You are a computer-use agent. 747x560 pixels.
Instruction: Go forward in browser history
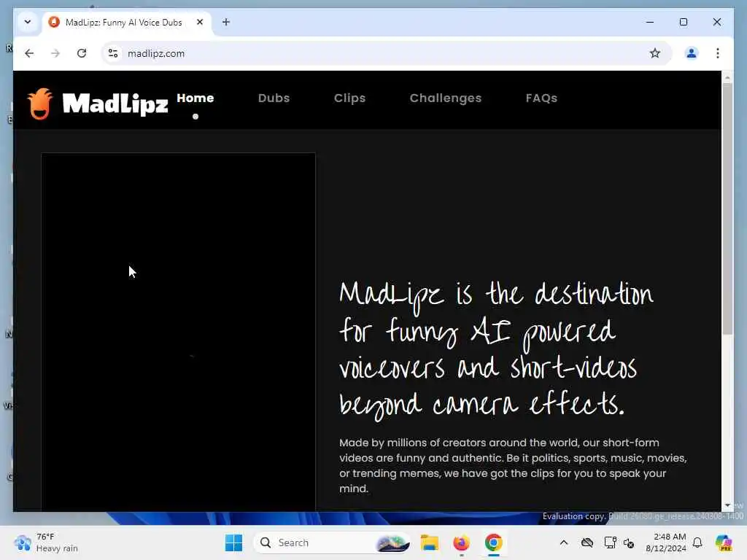point(55,53)
